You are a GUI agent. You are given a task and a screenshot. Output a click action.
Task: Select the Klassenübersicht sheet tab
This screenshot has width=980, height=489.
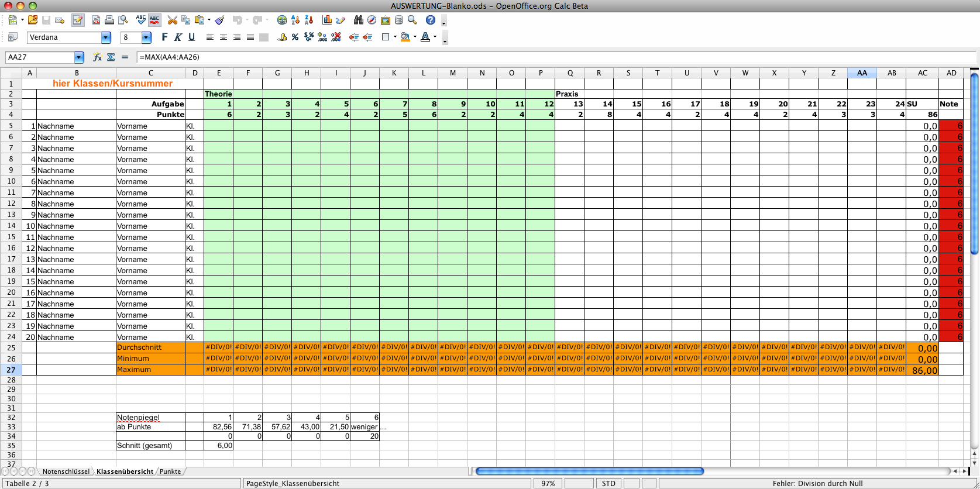125,471
